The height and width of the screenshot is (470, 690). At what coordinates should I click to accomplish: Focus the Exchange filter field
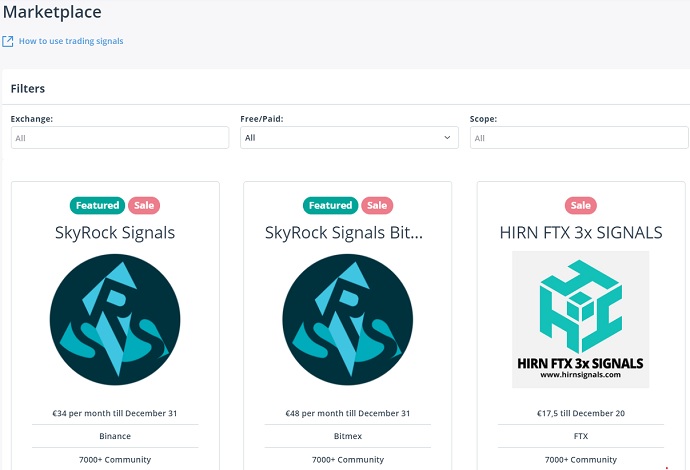tap(120, 138)
